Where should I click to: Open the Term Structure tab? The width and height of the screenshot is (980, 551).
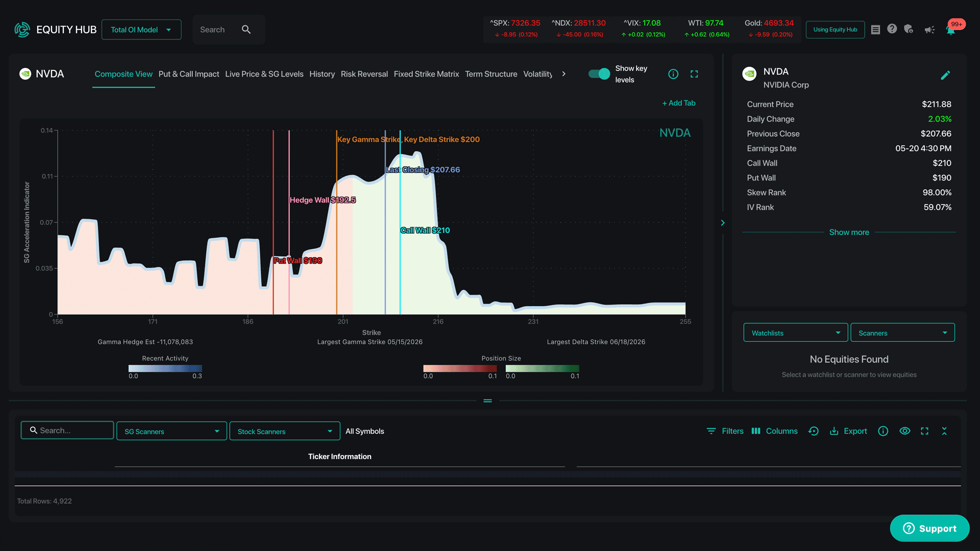point(491,74)
